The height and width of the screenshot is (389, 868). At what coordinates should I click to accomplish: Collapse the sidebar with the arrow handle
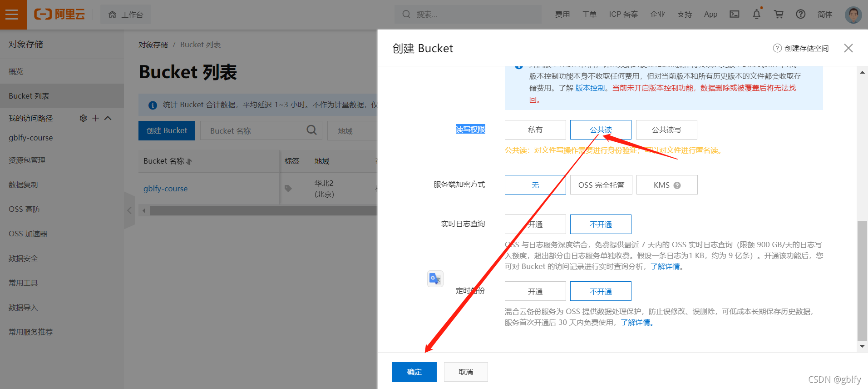(129, 210)
